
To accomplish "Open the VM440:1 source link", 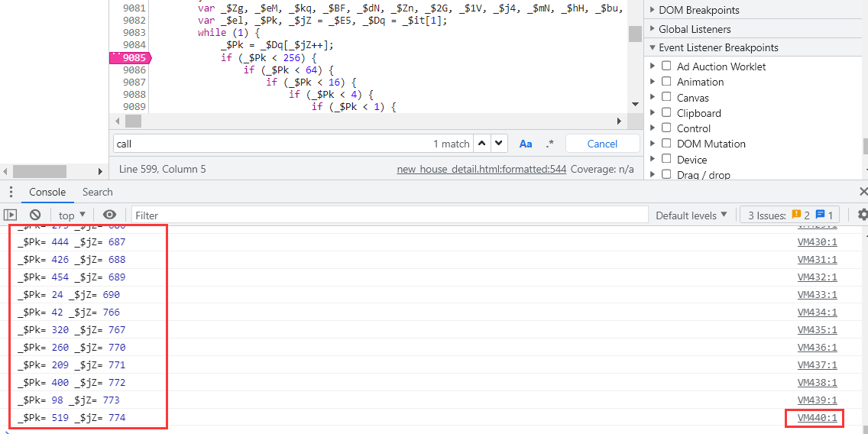I will pos(817,418).
